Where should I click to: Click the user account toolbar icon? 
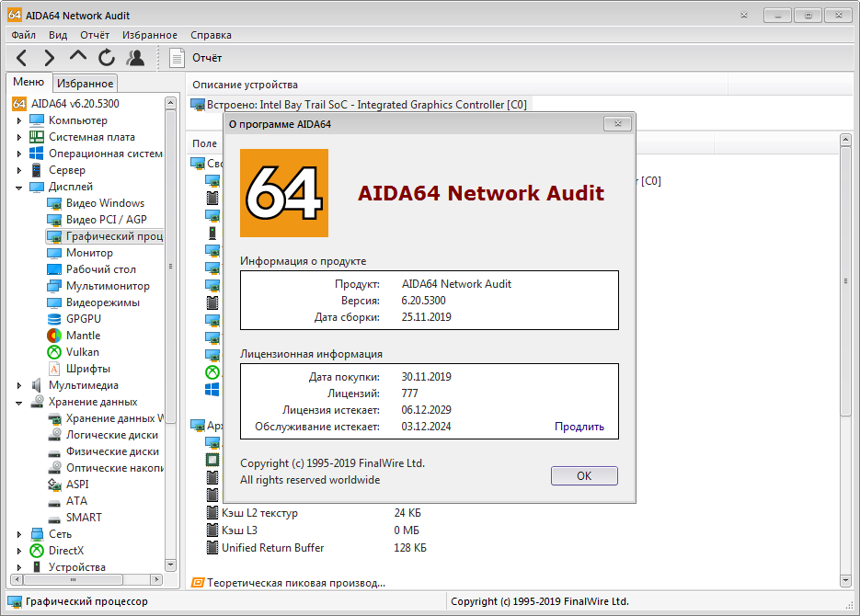tap(135, 58)
